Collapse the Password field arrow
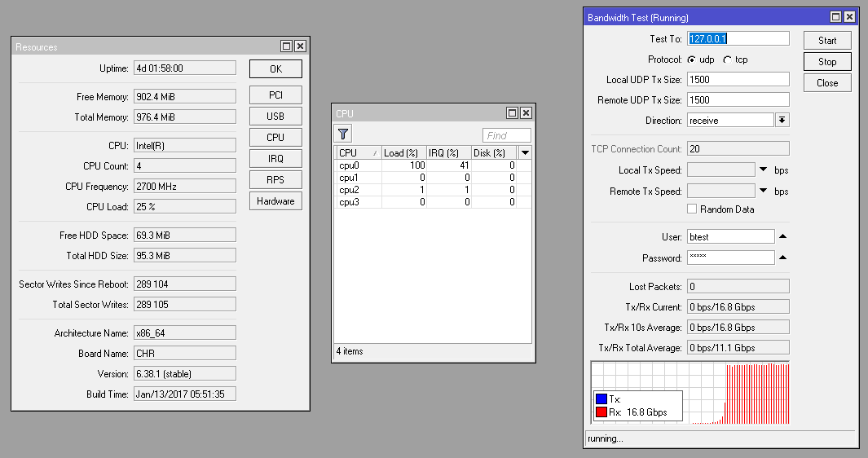Viewport: 868px width, 458px height. click(x=782, y=258)
